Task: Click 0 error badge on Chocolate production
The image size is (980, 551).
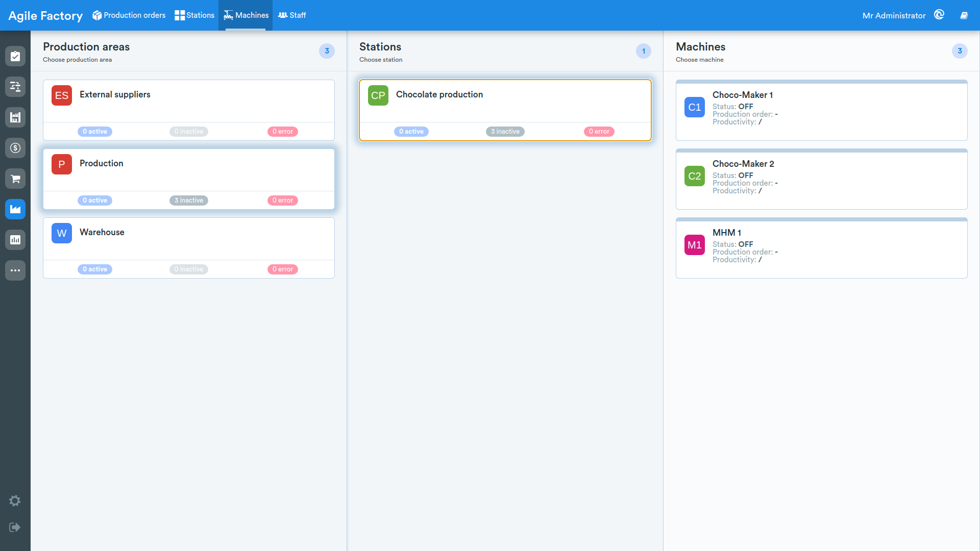Action: pos(599,132)
